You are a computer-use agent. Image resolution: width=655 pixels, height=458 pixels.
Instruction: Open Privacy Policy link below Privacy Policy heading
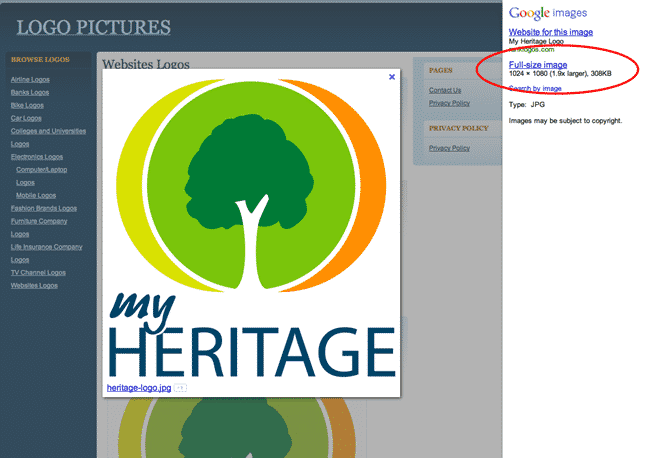point(449,148)
